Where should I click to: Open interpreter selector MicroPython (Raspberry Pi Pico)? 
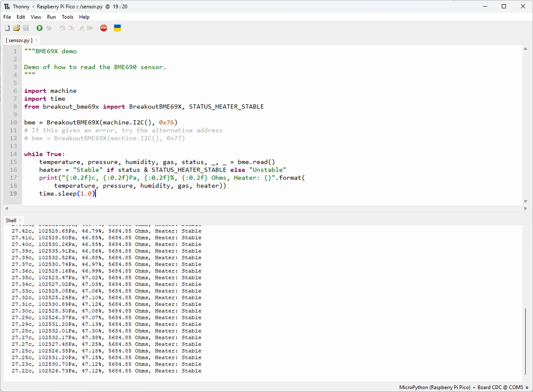[x=435, y=387]
